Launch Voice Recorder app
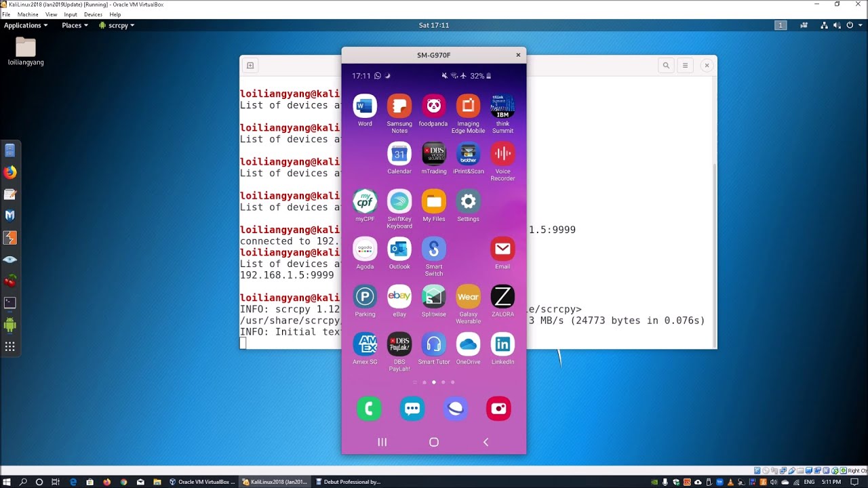This screenshot has width=868, height=488. click(502, 154)
